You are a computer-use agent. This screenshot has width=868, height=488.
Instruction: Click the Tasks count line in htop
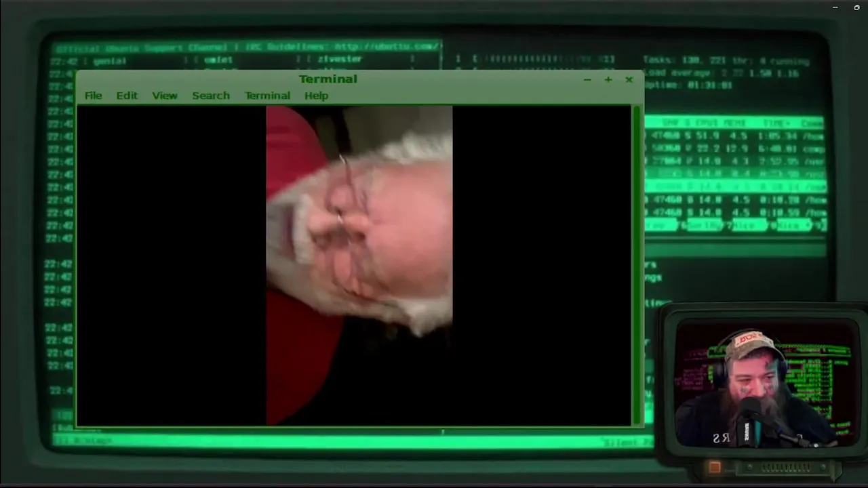726,61
